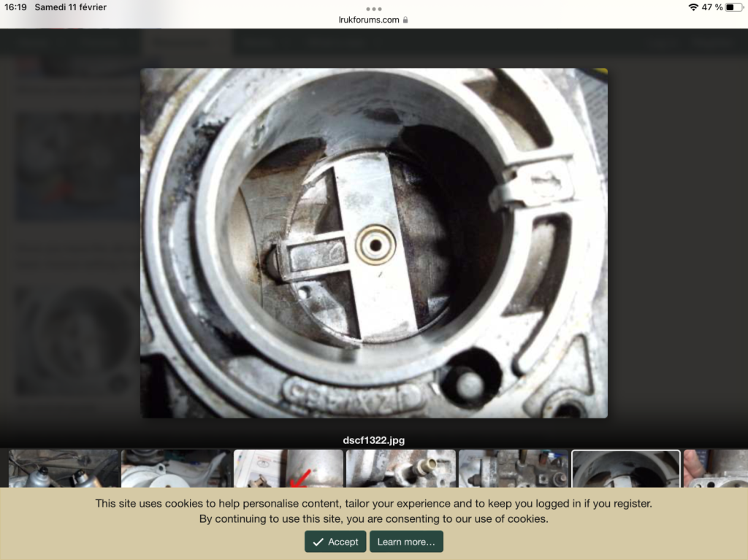Tap the padlock icon beside lrukforums.com
The height and width of the screenshot is (560, 748).
405,20
